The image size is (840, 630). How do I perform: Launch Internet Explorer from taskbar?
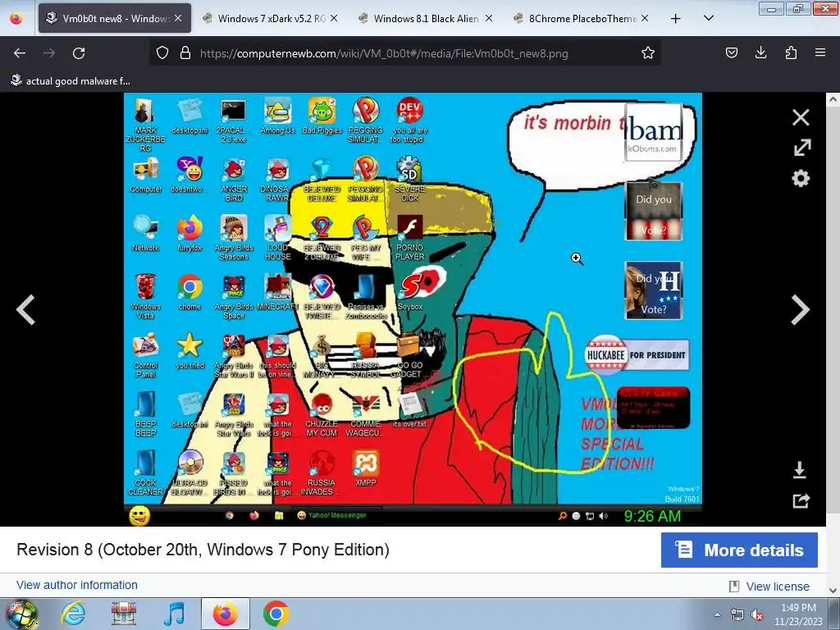click(x=73, y=614)
